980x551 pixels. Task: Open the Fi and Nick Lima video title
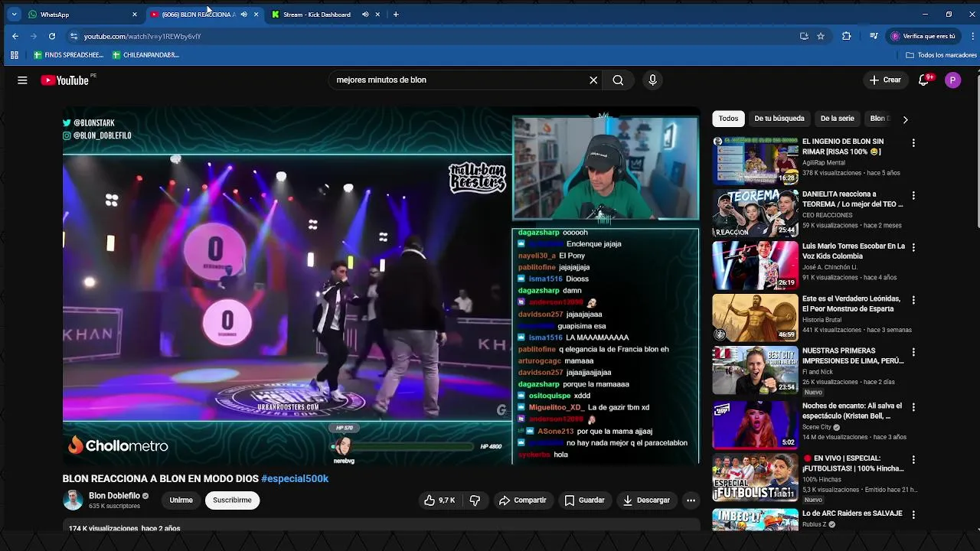point(853,356)
